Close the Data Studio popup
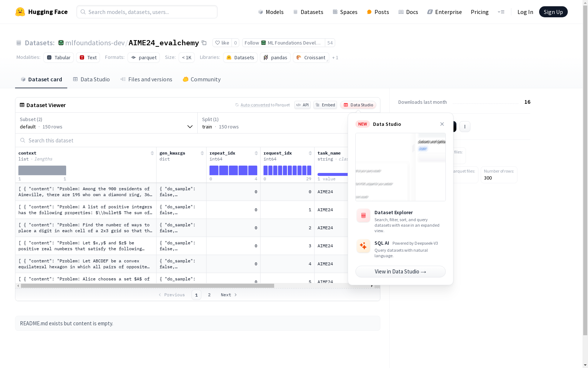588x368 pixels. tap(442, 124)
